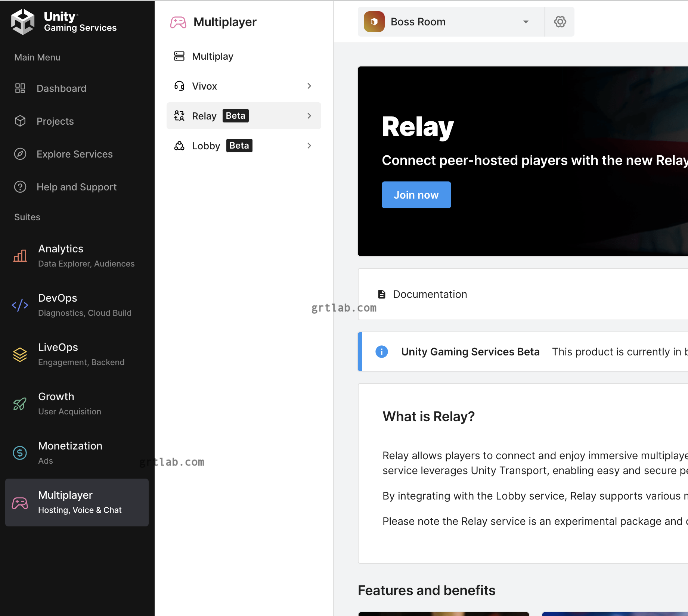Screen dimensions: 688x616
Task: Click the Documentation file icon
Action: [381, 294]
